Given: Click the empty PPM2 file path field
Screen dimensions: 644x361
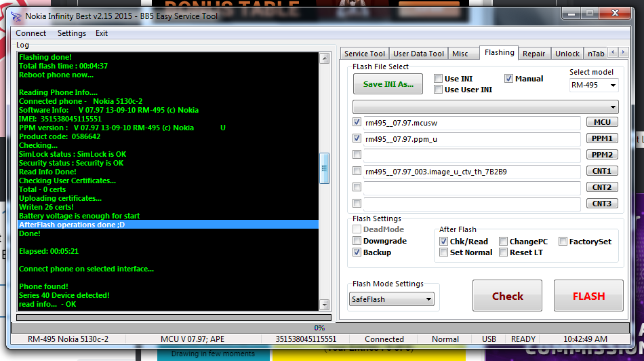Looking at the screenshot, I should [472, 155].
